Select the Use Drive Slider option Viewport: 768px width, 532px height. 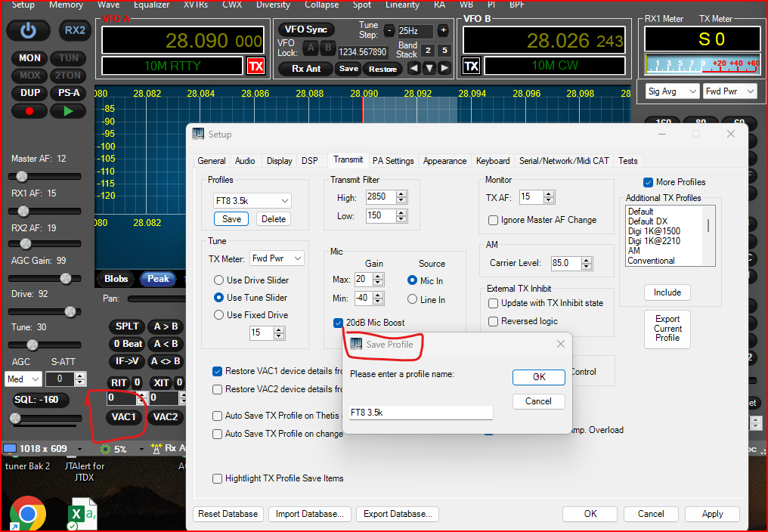218,280
